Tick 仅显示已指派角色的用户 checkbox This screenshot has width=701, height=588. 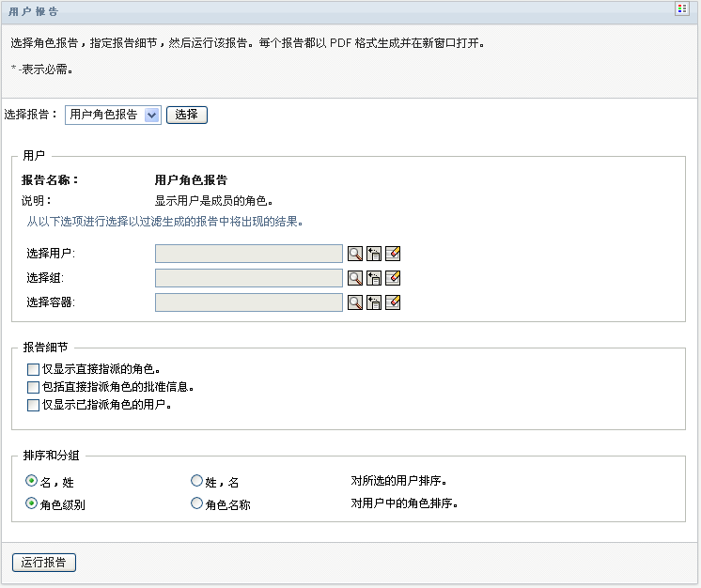(34, 406)
